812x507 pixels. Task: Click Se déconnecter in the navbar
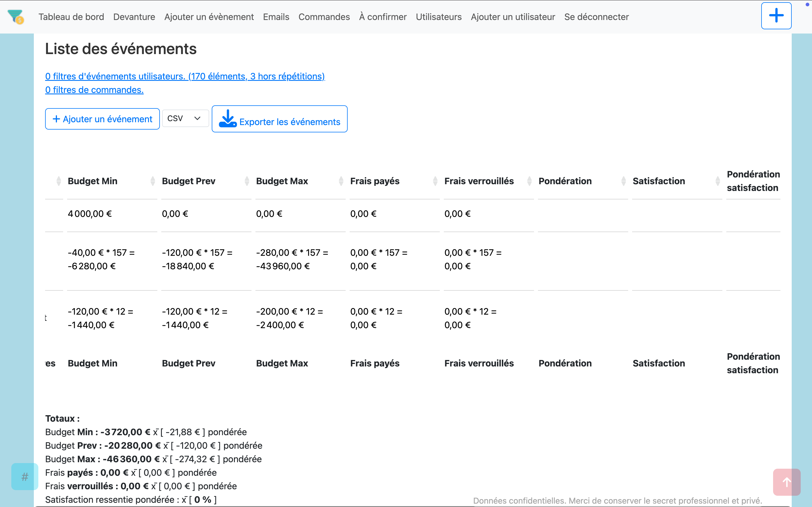(x=596, y=17)
